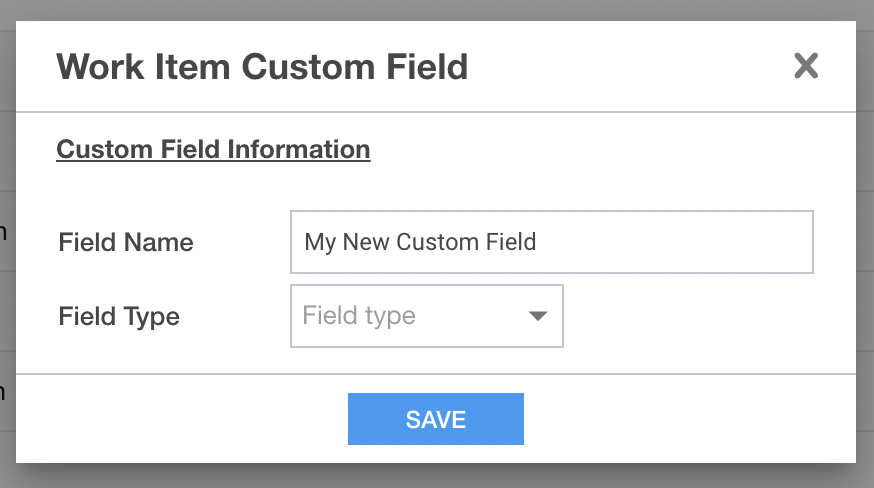Click the Field Type label
874x488 pixels.
point(119,316)
